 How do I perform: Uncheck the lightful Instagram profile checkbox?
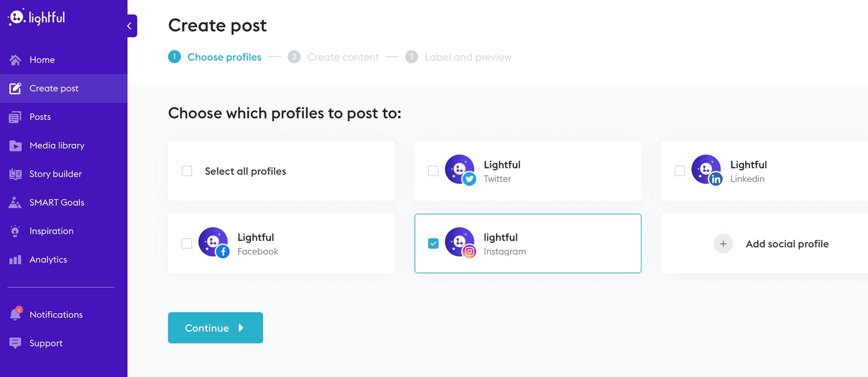click(433, 244)
